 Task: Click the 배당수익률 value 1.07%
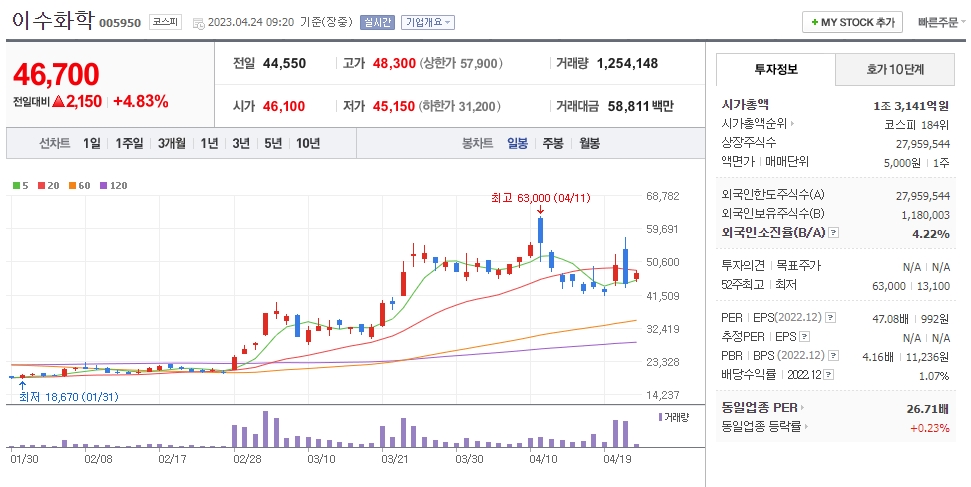(x=934, y=375)
